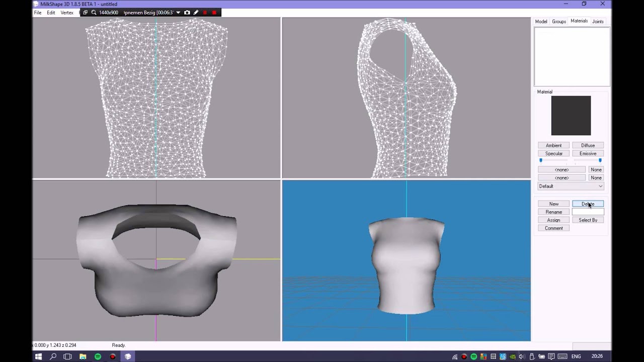Assign the material to selection
Screen dimensions: 644x362
click(x=553, y=220)
